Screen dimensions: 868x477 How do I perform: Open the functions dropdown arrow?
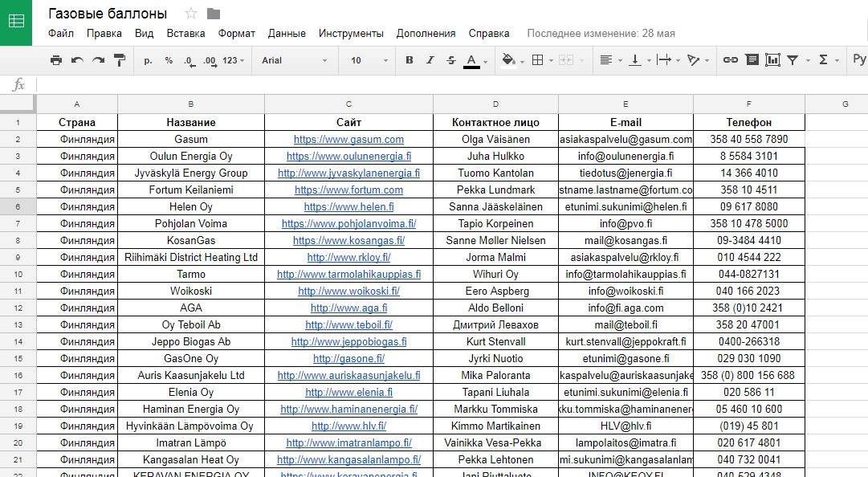[x=837, y=61]
